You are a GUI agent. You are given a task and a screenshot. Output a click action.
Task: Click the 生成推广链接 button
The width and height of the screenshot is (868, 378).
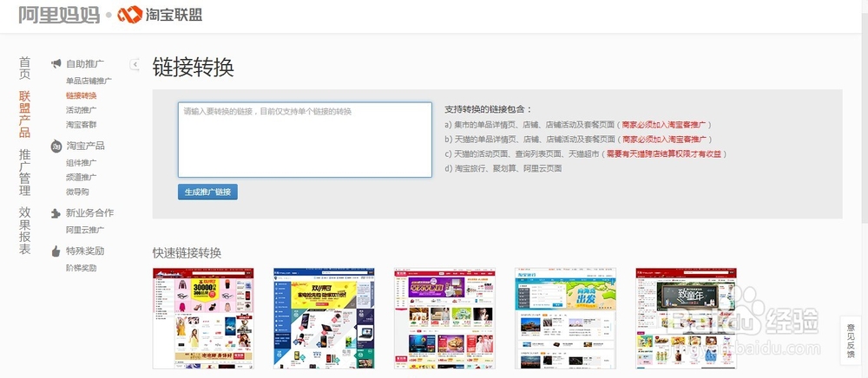[207, 192]
